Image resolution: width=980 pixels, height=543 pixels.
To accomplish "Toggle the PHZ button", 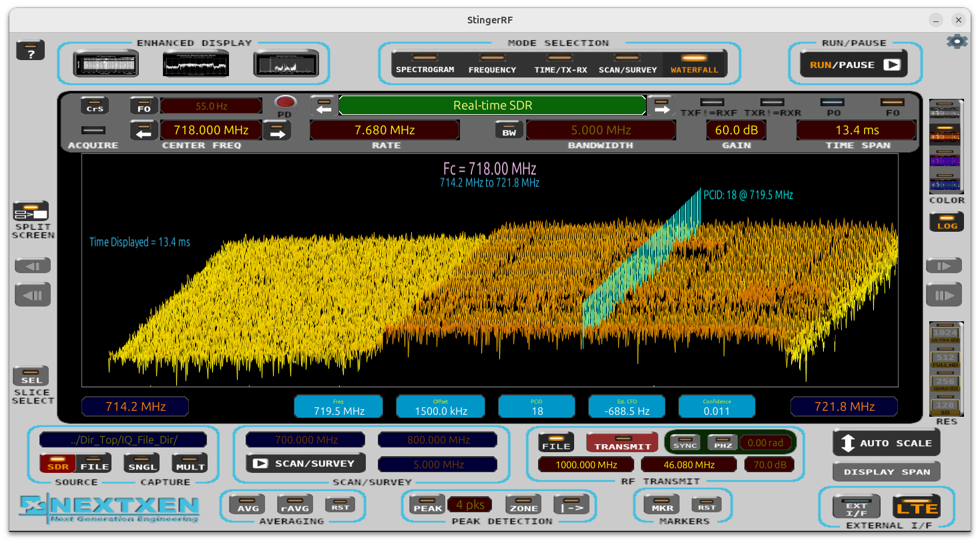I will tap(723, 442).
